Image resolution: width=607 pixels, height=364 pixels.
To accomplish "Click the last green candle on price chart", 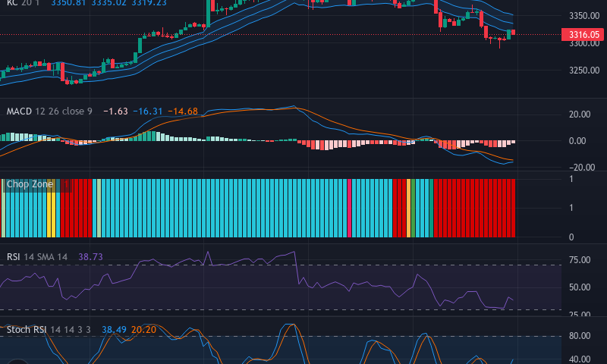I will click(508, 34).
